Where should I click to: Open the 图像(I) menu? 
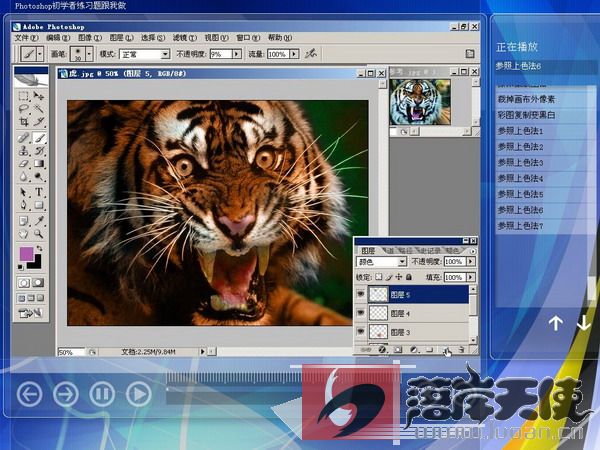coord(90,38)
